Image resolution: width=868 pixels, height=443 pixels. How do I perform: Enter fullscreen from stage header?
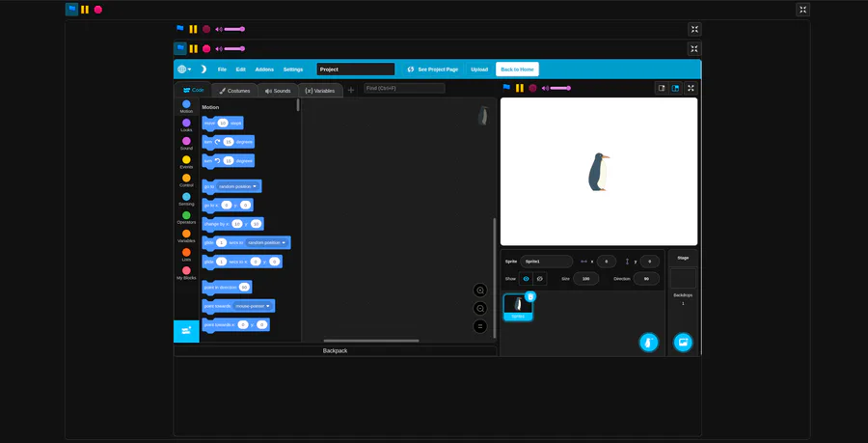coord(691,88)
